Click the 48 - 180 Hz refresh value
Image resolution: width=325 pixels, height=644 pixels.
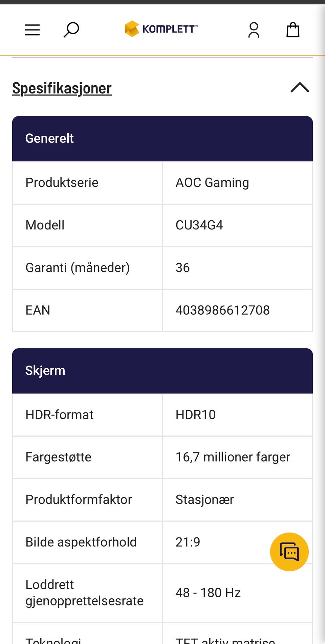tap(208, 593)
